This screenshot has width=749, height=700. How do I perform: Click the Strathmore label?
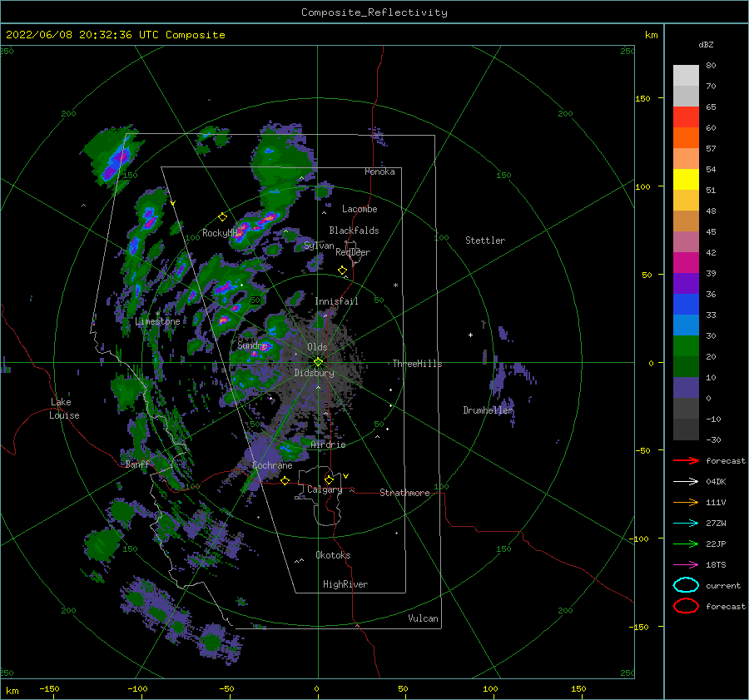click(404, 493)
